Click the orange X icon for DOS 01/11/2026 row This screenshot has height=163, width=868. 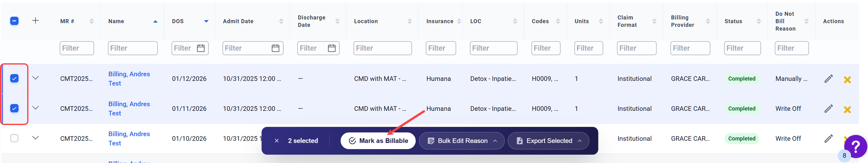tap(847, 110)
